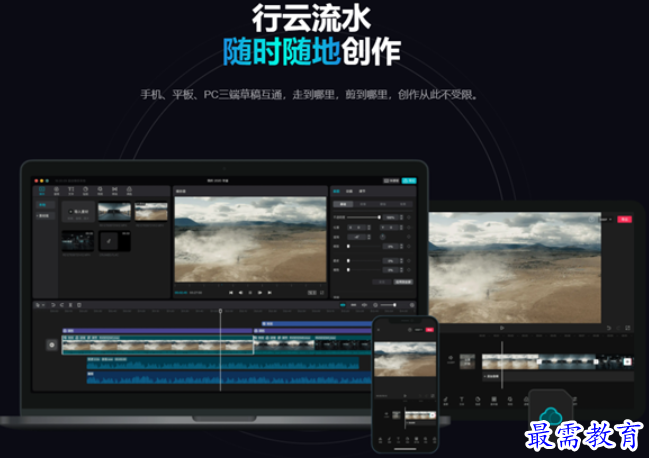Switch to second tab in laptop right panel
649x467 pixels.
coord(349,191)
